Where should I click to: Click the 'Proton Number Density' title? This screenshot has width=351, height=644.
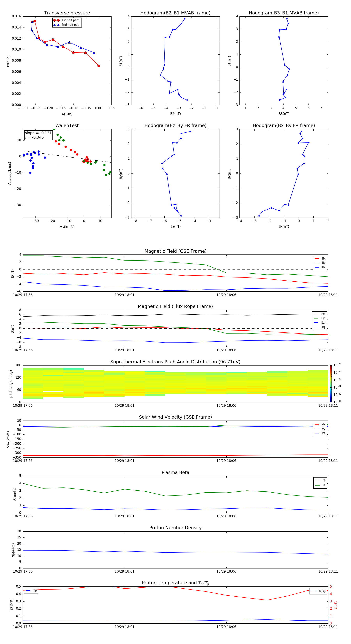(x=175, y=528)
